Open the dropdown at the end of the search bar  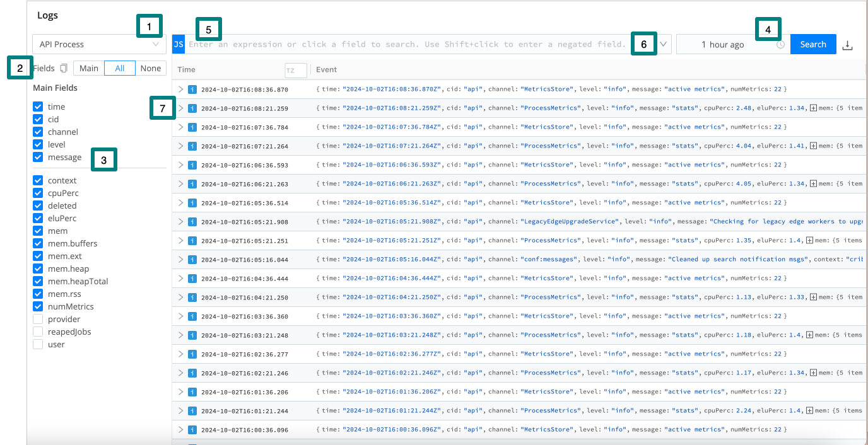click(663, 44)
